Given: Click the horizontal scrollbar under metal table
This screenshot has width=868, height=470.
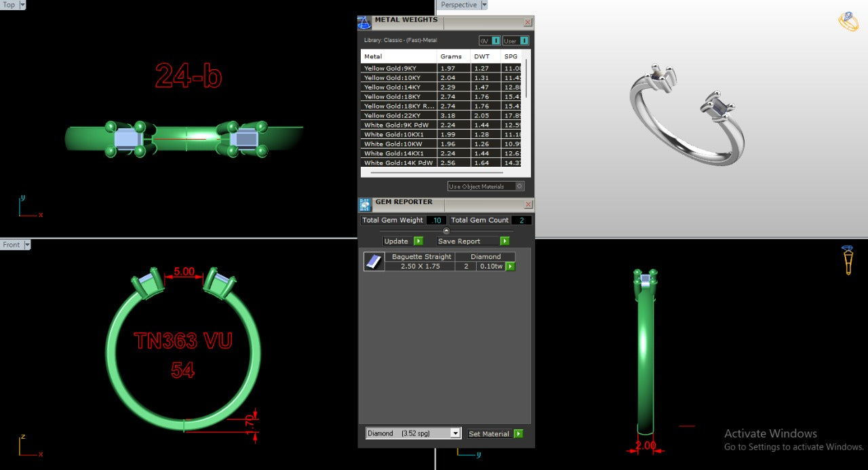Looking at the screenshot, I should [x=436, y=173].
